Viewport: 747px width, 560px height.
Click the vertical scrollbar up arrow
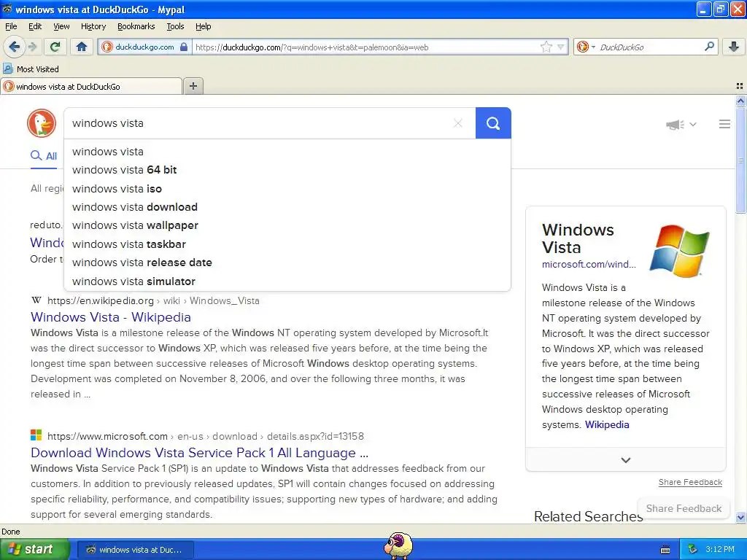pos(740,101)
